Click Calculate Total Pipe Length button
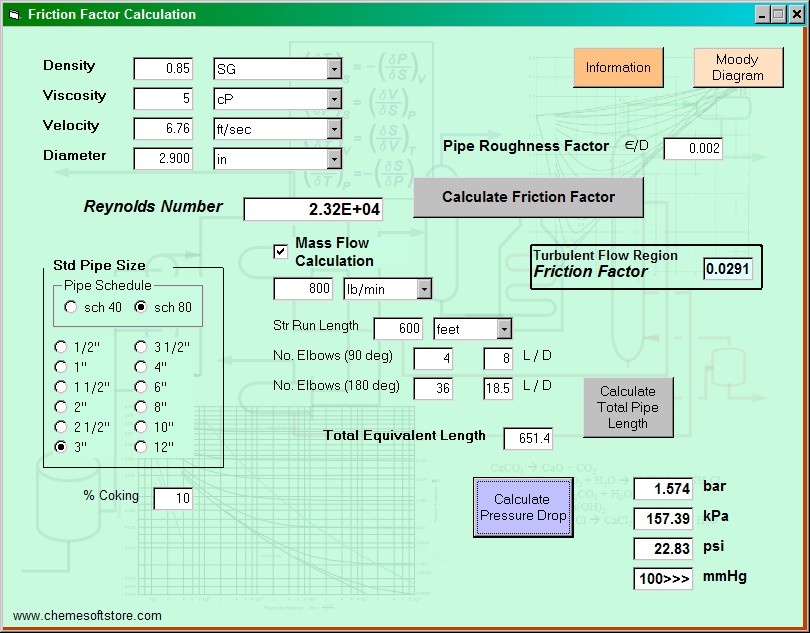 (627, 407)
